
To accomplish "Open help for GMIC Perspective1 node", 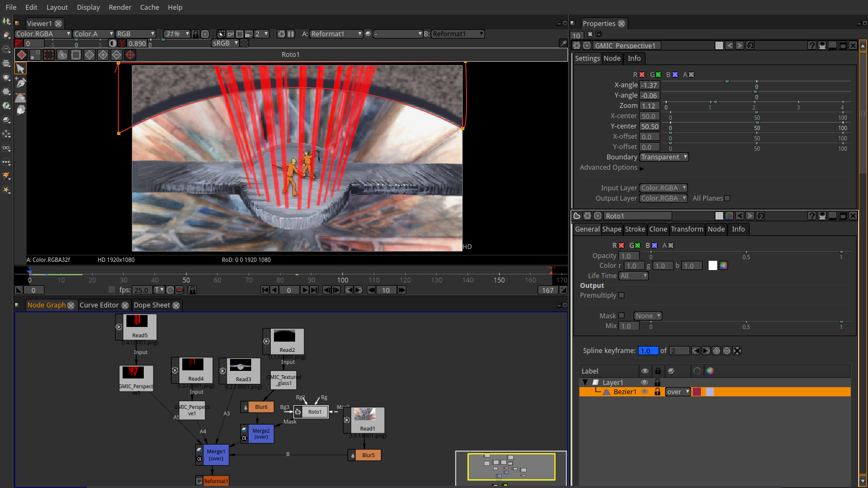I will (812, 46).
